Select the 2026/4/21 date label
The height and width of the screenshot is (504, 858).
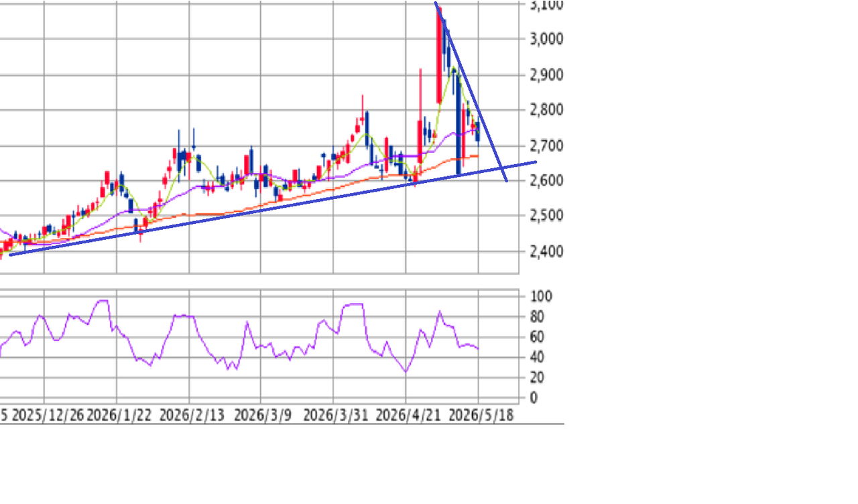tap(408, 416)
